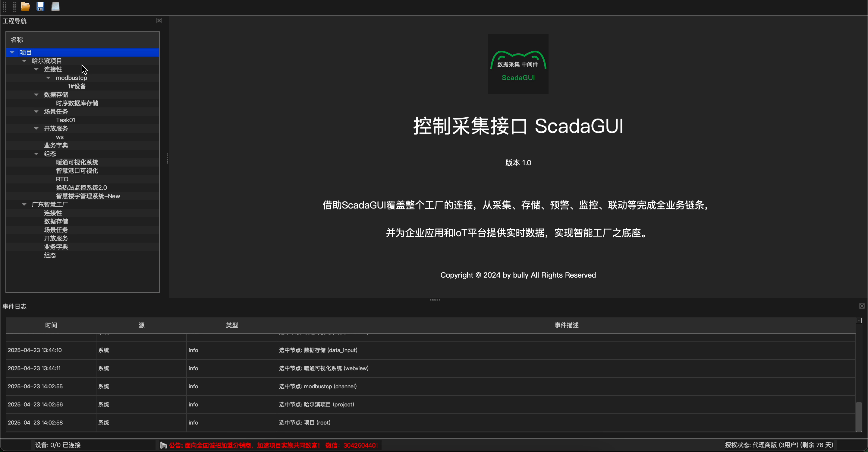868x452 pixels.
Task: Click the 事件描述 column header
Action: point(566,325)
